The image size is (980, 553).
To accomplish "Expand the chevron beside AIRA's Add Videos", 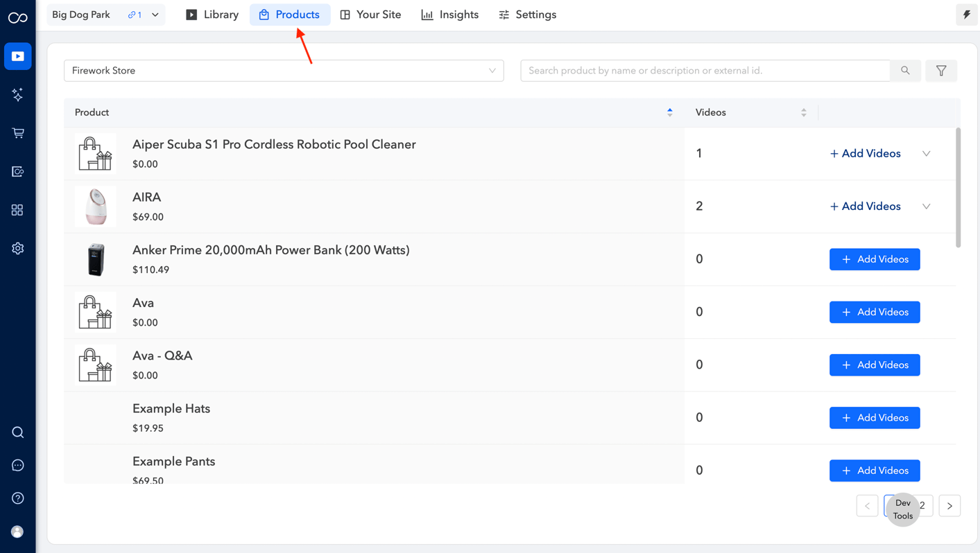I will 926,206.
